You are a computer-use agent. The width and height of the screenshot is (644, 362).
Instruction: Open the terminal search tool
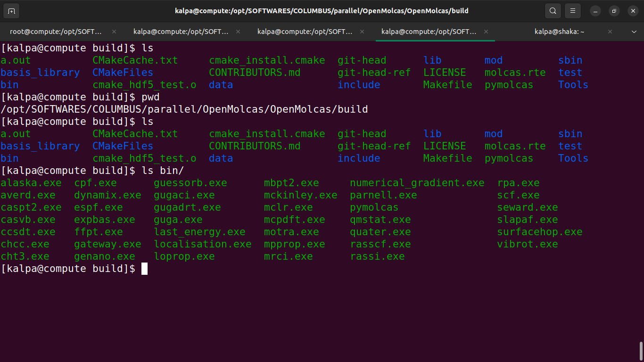point(553,10)
